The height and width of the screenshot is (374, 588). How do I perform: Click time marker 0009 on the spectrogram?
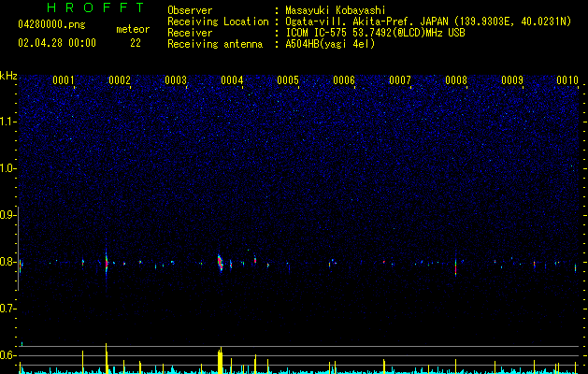coord(512,80)
